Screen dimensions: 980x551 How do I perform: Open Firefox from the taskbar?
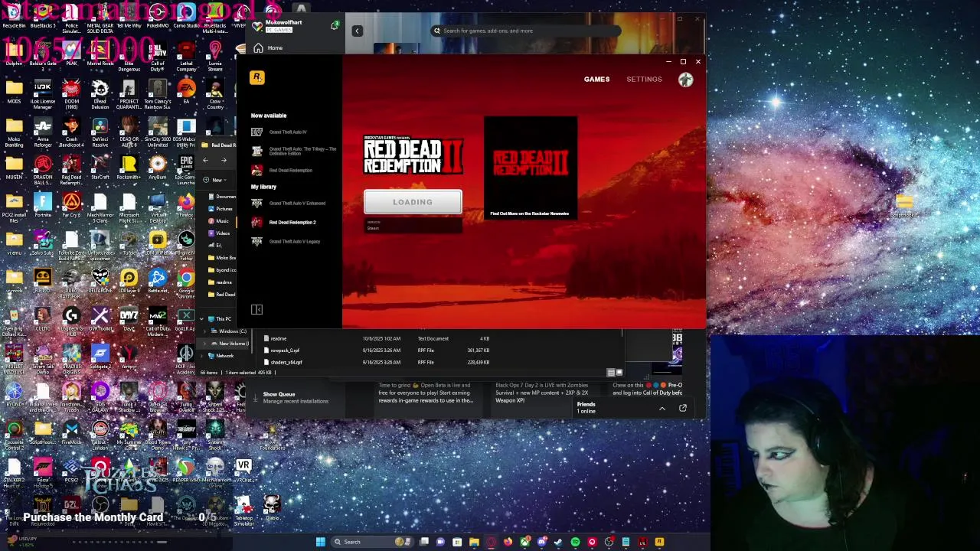pos(508,542)
